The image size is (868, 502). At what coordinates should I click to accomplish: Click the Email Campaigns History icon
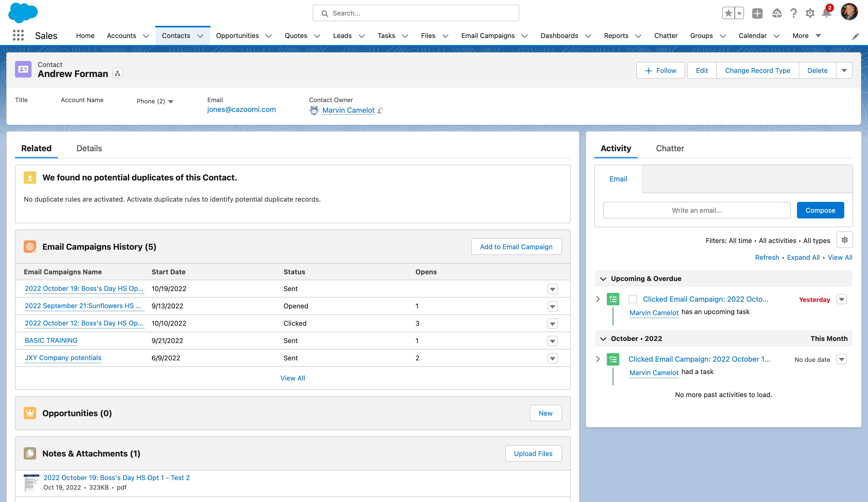click(x=30, y=247)
